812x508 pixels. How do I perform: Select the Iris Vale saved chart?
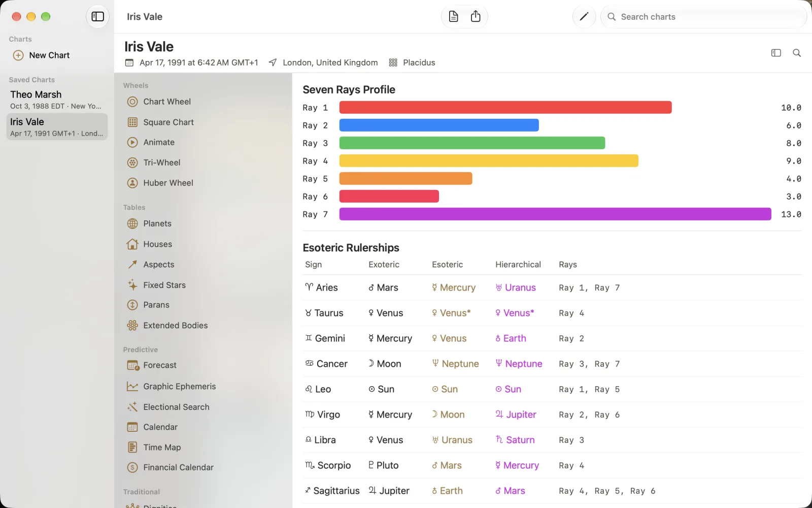pos(57,127)
